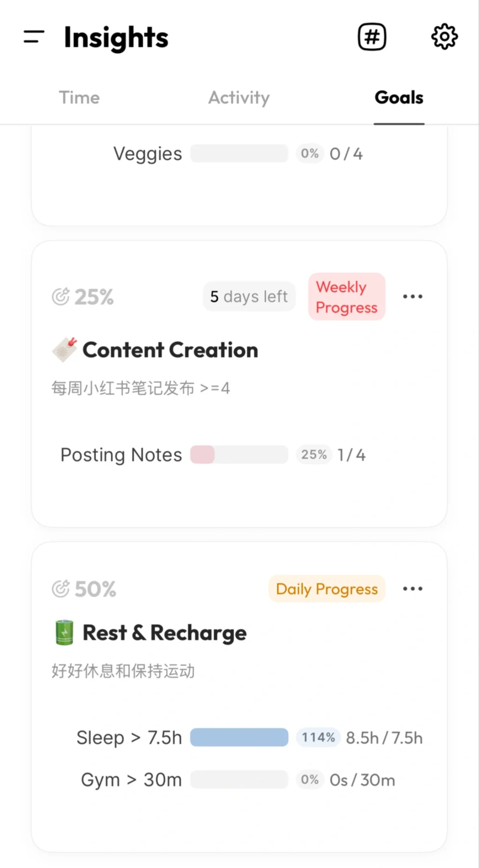Image resolution: width=479 pixels, height=868 pixels.
Task: Tap the Rest & Recharge battery icon
Action: (x=65, y=633)
